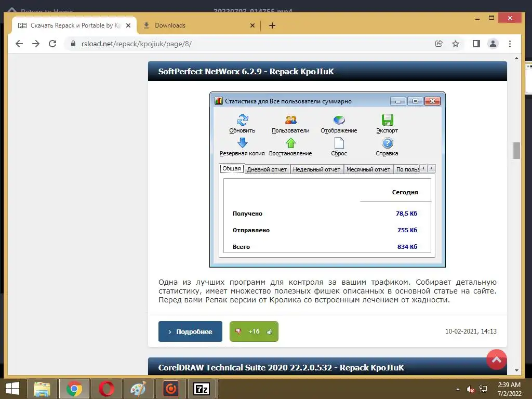Screen dimensions: 532x399
Task: Close the Downloads tab
Action: pyautogui.click(x=252, y=25)
